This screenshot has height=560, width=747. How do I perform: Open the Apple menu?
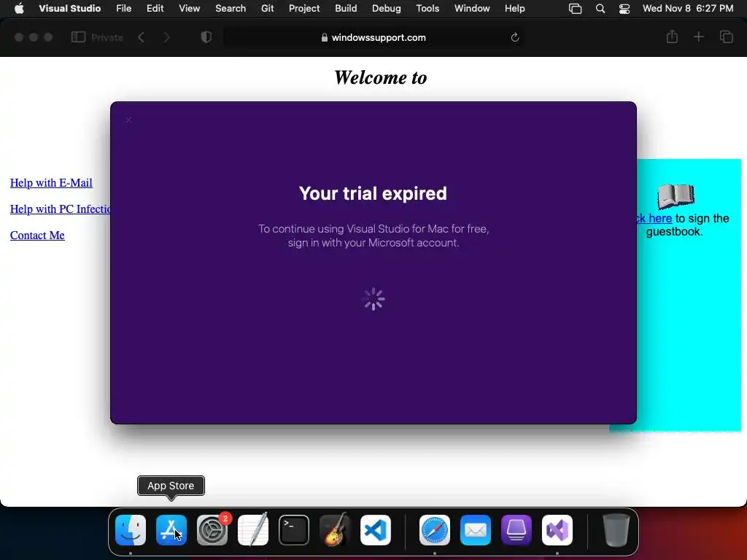[x=19, y=9]
